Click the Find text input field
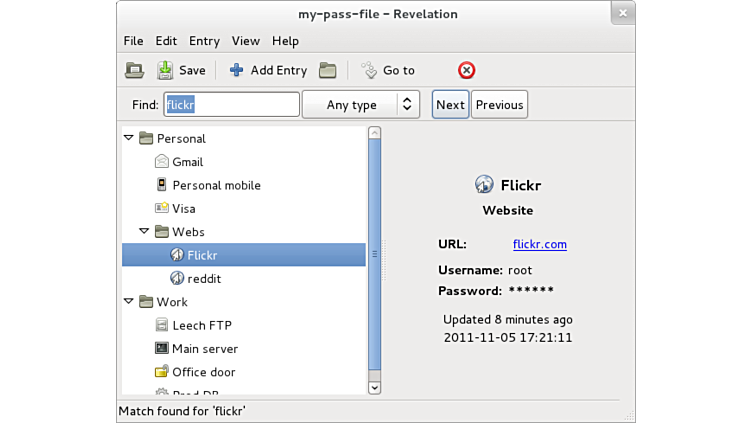The width and height of the screenshot is (752, 423). (231, 105)
